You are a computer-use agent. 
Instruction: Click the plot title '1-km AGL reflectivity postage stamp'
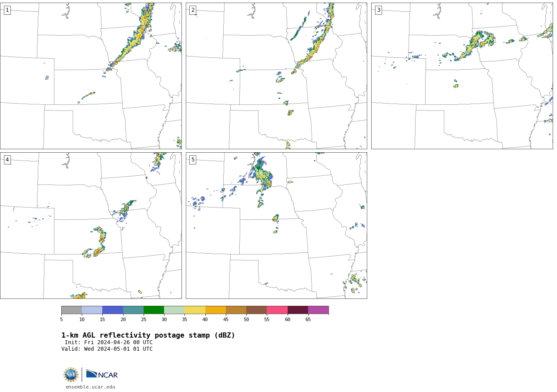[148, 335]
